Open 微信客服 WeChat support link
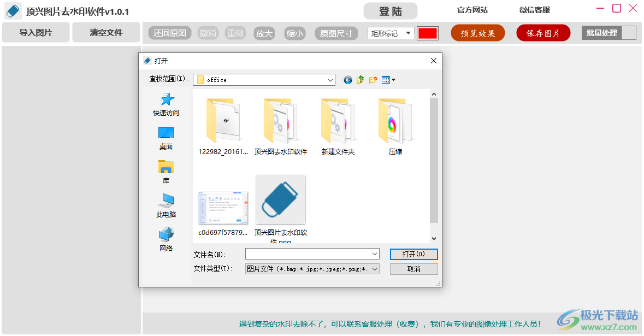 click(x=534, y=10)
